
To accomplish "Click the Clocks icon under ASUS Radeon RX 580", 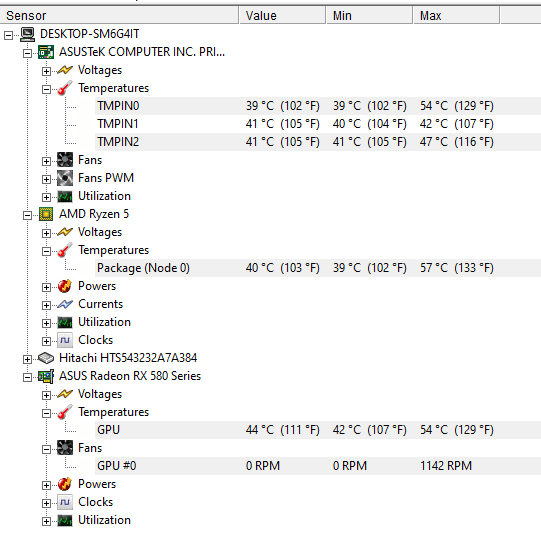I will tap(65, 502).
